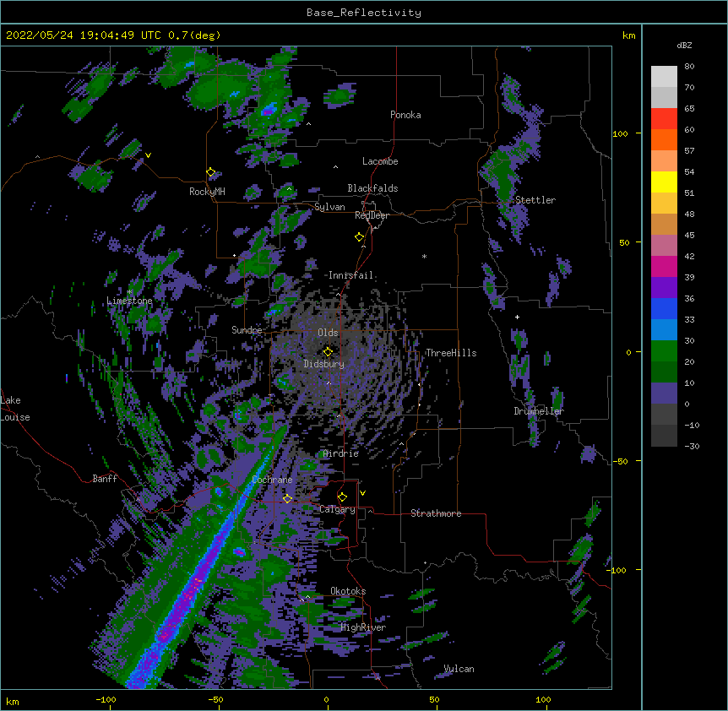The height and width of the screenshot is (711, 728).
Task: Select the ThreeHills label
Action: (x=451, y=353)
